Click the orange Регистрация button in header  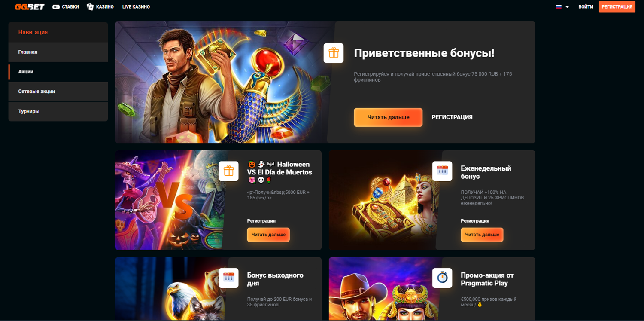click(617, 7)
